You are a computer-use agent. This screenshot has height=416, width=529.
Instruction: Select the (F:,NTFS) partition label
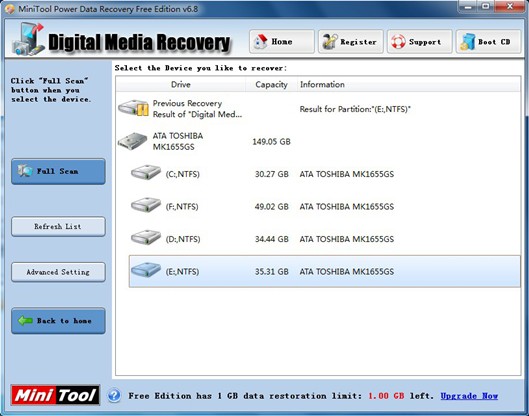(182, 206)
